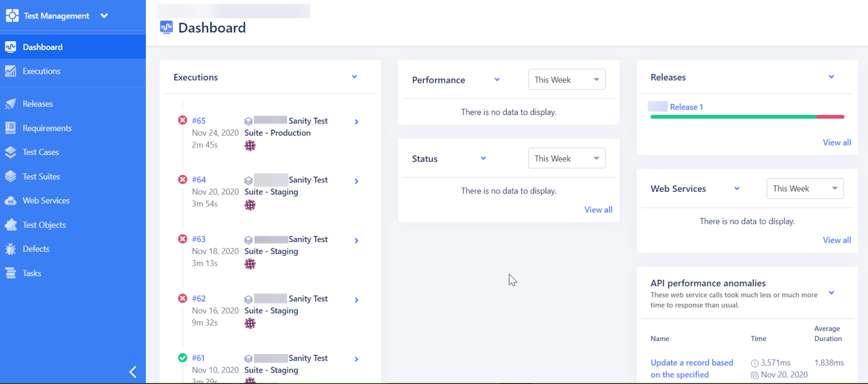Click the Test Suites layers icon

[10, 177]
